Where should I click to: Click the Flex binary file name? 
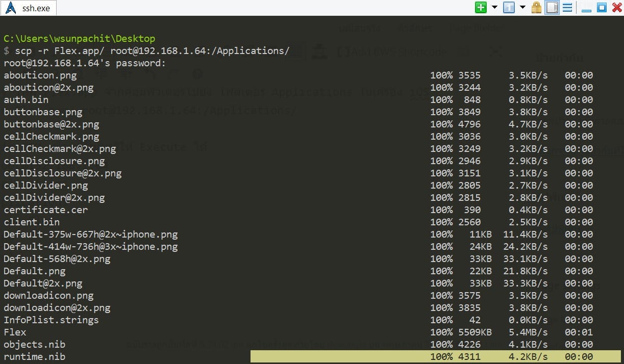(x=15, y=332)
